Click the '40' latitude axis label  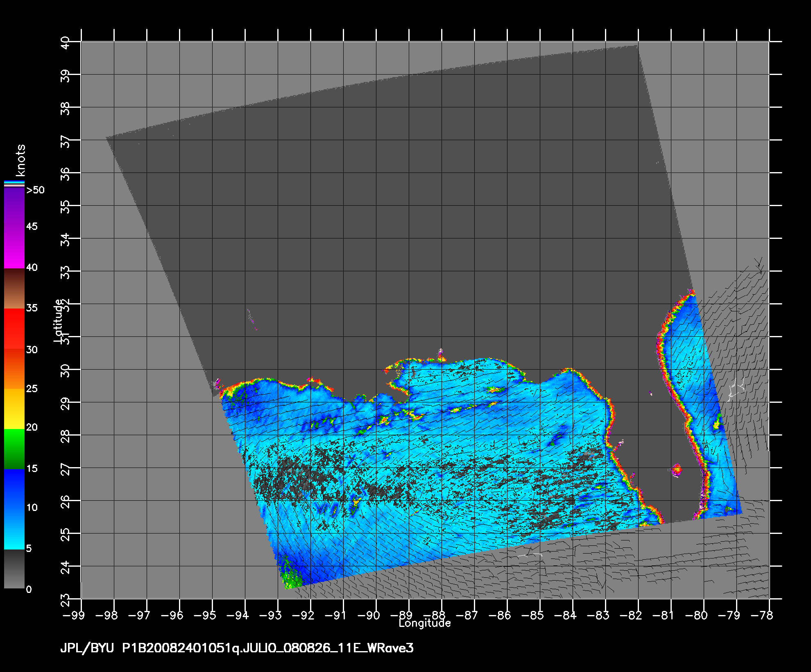click(65, 43)
